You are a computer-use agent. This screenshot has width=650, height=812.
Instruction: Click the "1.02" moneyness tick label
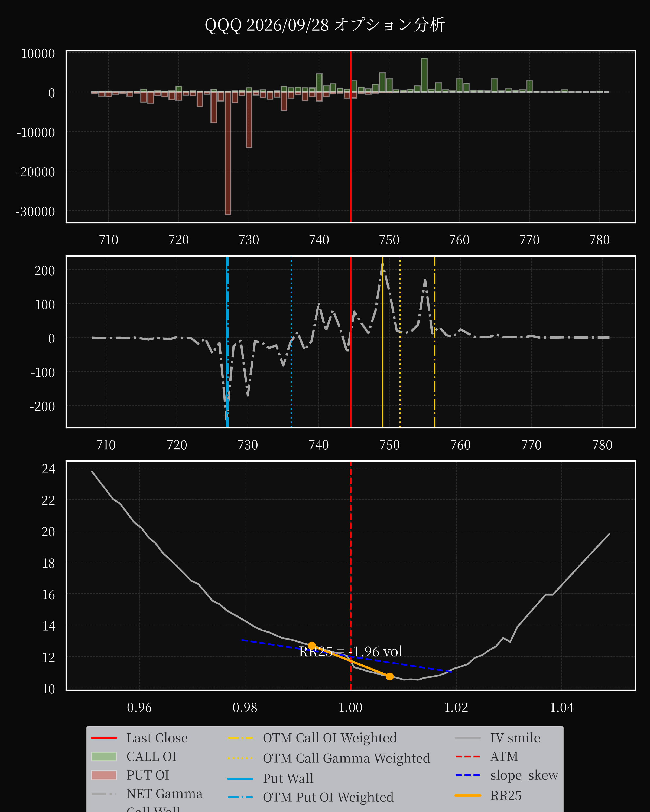(x=456, y=708)
